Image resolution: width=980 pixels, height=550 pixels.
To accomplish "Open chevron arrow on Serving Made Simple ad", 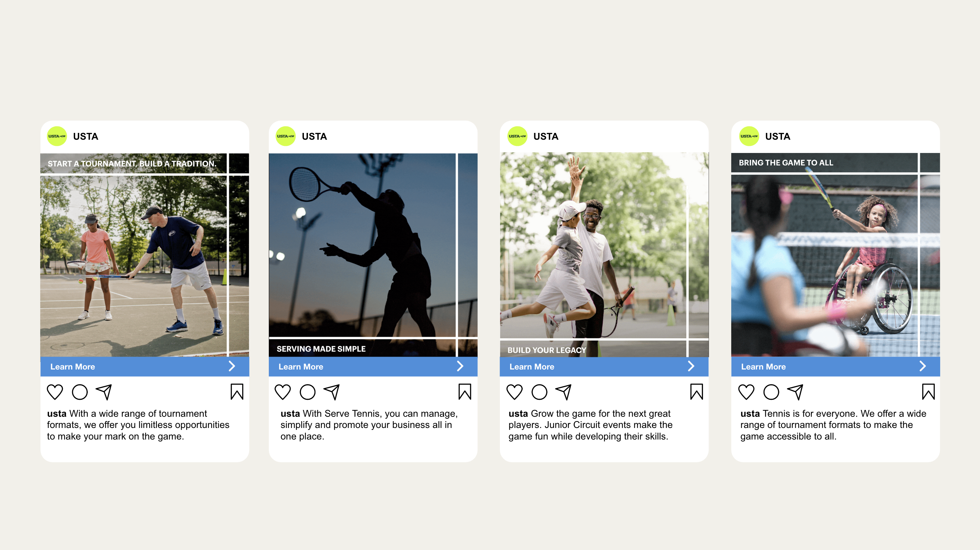I will [x=460, y=366].
